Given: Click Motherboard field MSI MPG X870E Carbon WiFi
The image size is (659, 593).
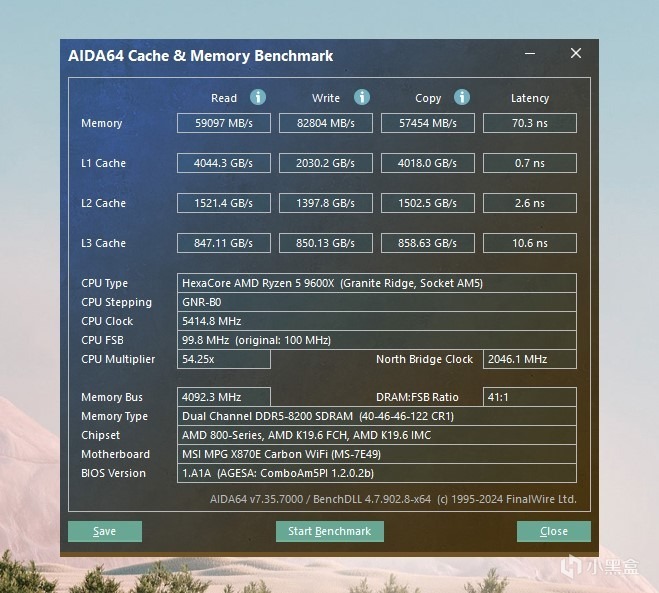Looking at the screenshot, I should click(377, 454).
